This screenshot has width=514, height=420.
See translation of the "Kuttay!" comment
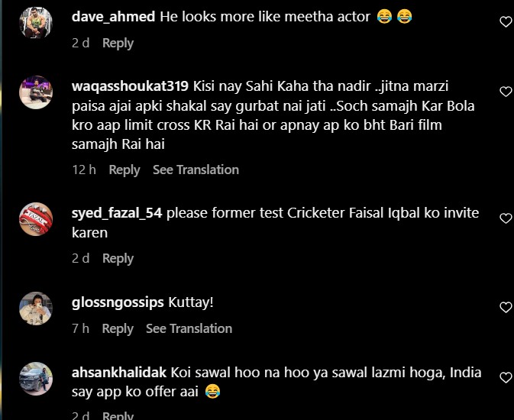[x=189, y=328]
